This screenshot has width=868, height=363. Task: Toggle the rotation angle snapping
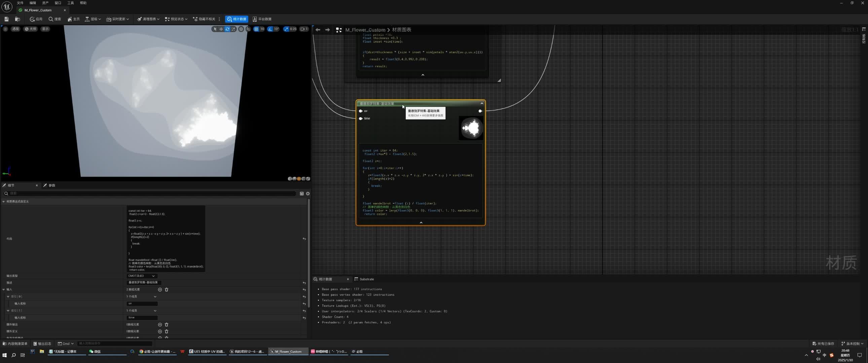tap(270, 29)
